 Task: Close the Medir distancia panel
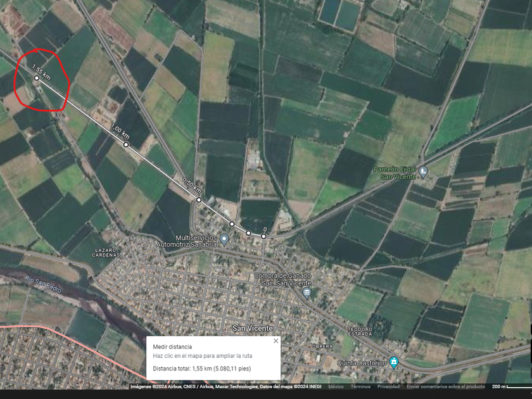276,341
